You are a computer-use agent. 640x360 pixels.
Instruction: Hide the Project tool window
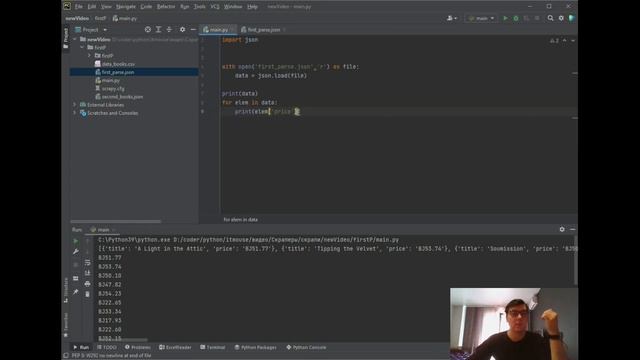coord(193,29)
